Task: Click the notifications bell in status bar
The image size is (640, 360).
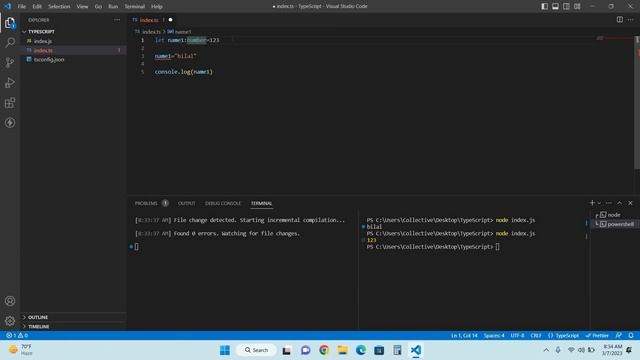Action: pyautogui.click(x=631, y=336)
